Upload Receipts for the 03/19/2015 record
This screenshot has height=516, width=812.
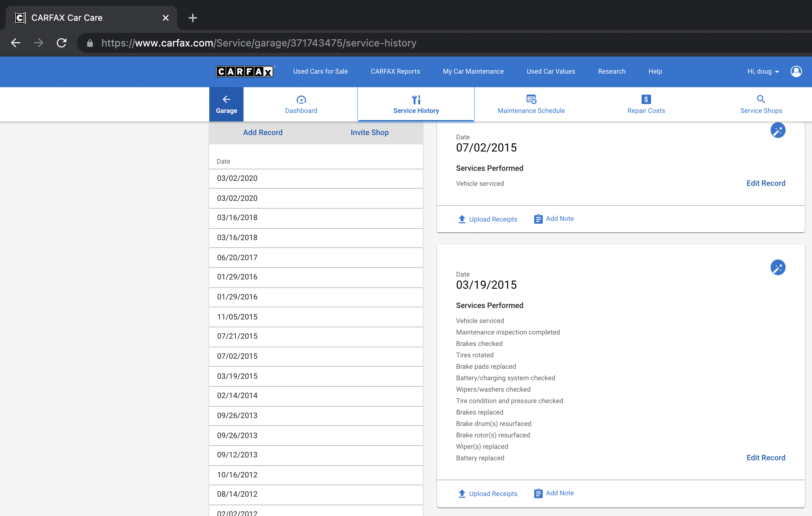(488, 493)
